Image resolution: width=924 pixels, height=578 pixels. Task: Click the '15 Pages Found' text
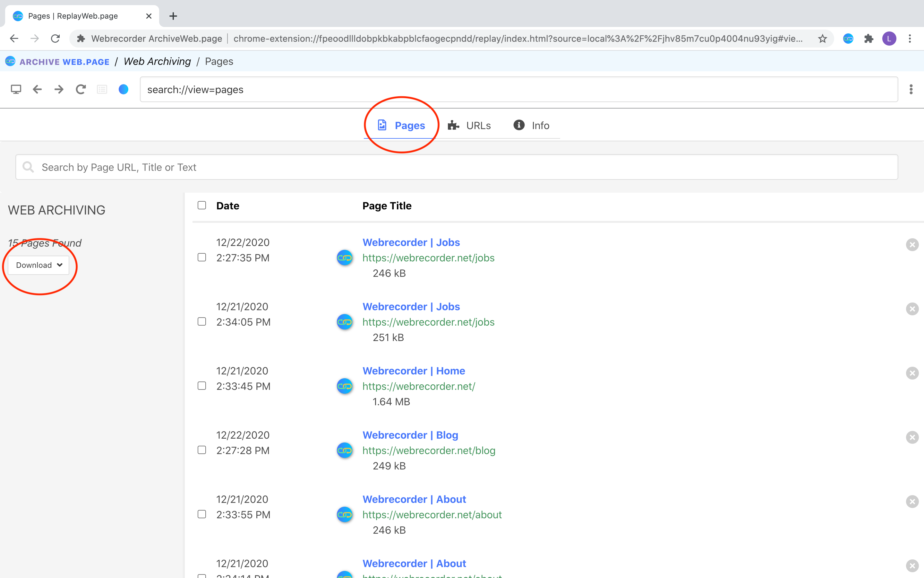point(45,243)
